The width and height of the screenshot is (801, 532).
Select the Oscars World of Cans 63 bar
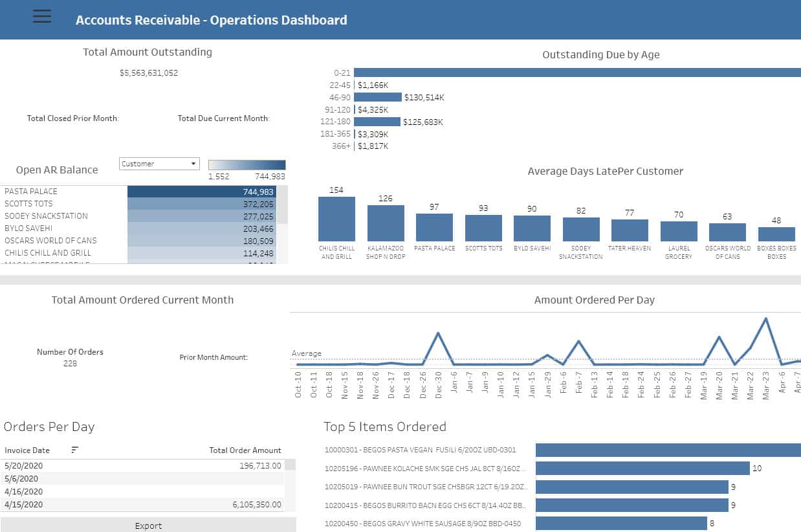[x=727, y=232]
